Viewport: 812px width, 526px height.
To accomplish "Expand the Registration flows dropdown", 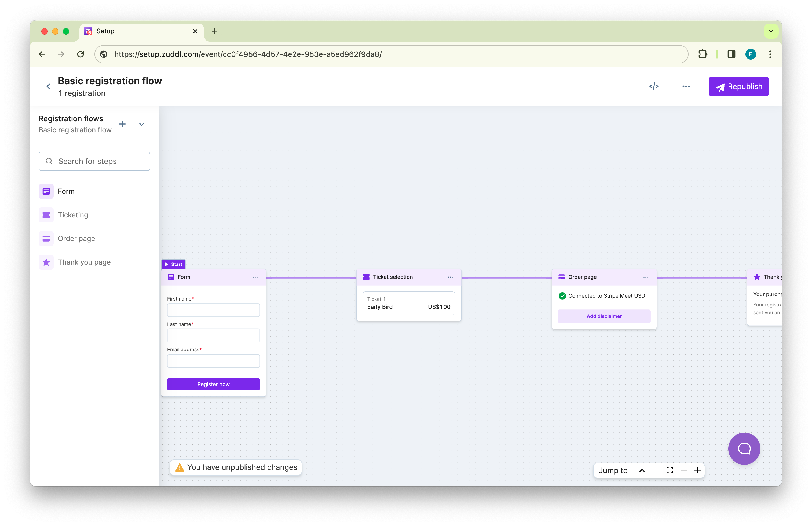I will tap(142, 124).
